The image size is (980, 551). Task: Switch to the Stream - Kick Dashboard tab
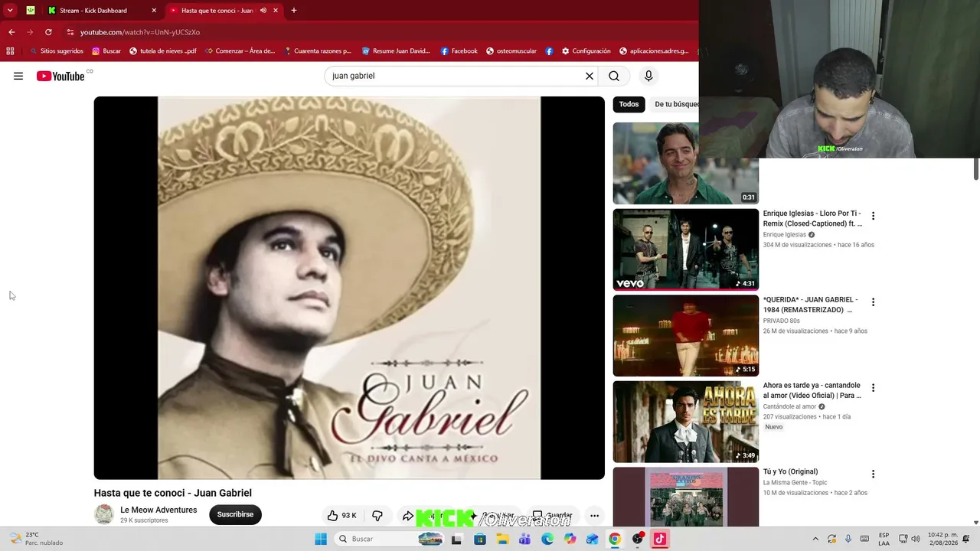coord(101,11)
